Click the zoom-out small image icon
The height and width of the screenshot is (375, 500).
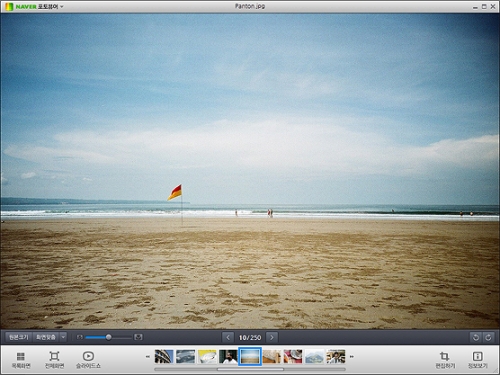click(80, 337)
